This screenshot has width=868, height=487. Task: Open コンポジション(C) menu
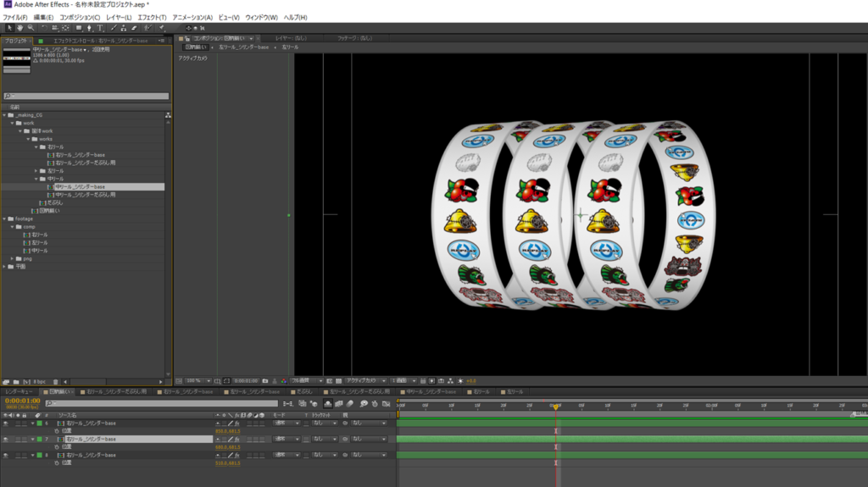tap(80, 18)
